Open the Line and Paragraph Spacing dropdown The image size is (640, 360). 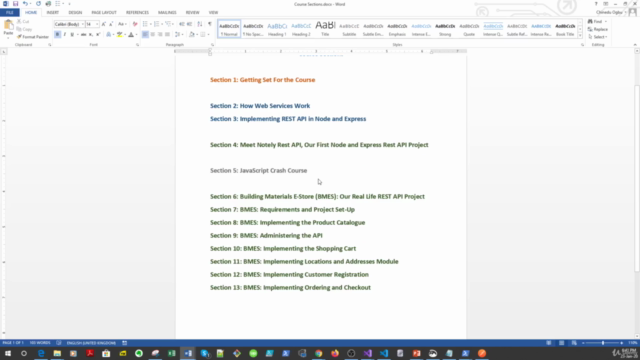click(x=178, y=35)
